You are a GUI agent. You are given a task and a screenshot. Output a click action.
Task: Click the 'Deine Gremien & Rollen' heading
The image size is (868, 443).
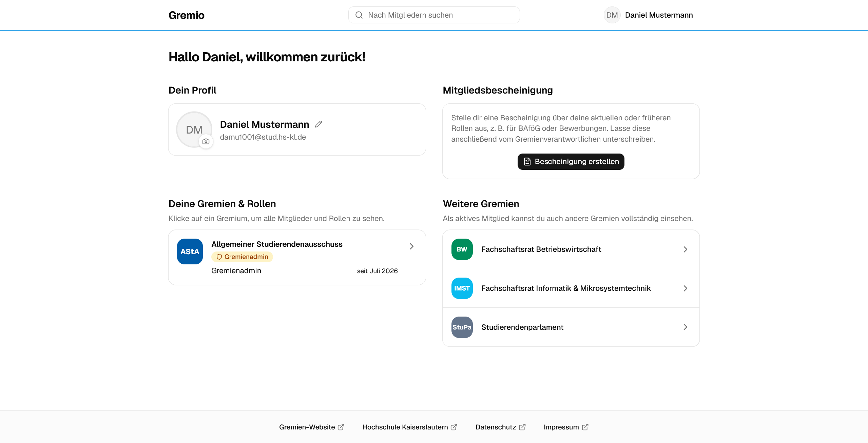[222, 204]
